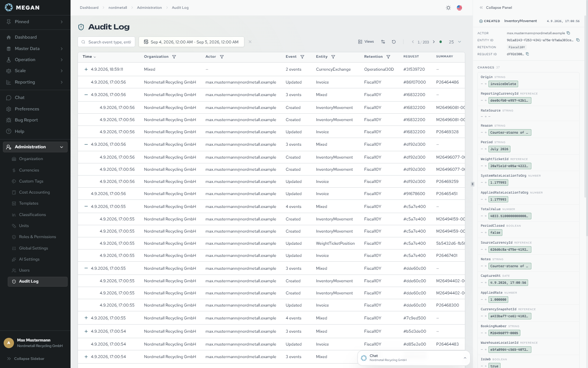Open AI Settings page
588x368 pixels.
pos(37,259)
